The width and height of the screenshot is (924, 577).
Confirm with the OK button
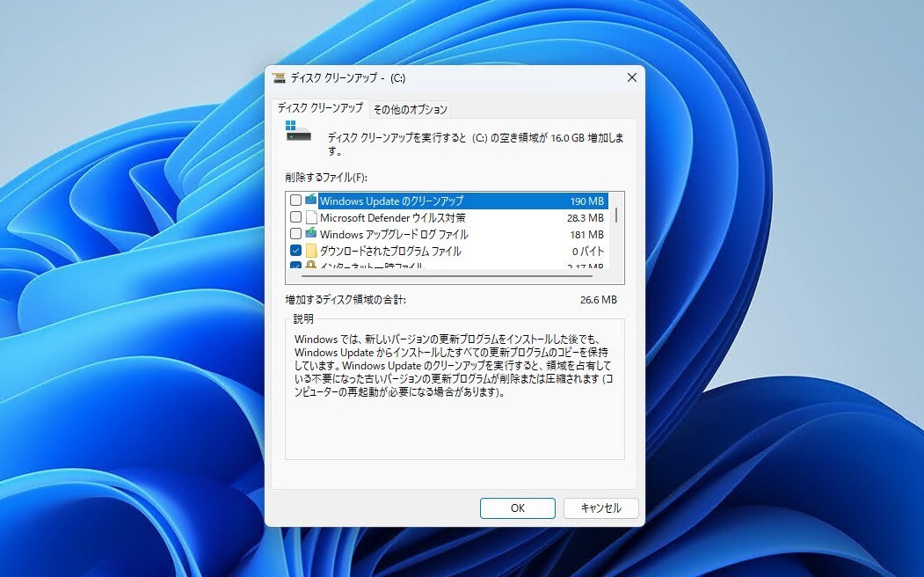click(518, 508)
